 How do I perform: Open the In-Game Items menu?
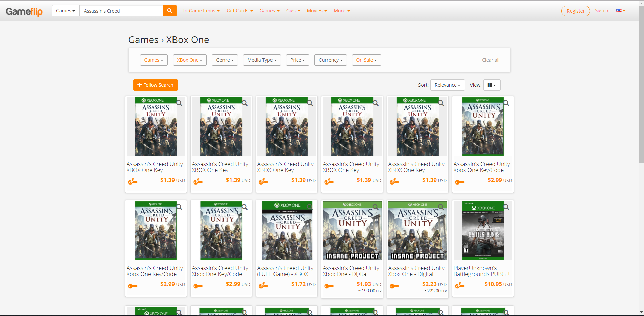tap(201, 11)
